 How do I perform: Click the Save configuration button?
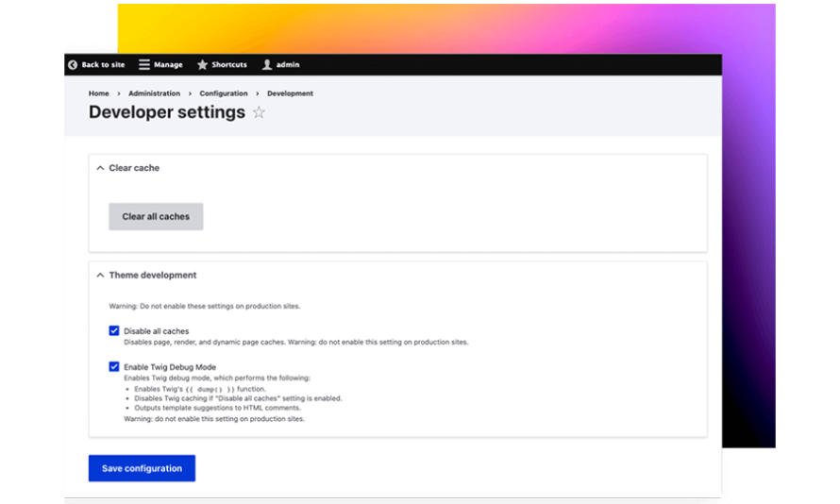[x=142, y=468]
